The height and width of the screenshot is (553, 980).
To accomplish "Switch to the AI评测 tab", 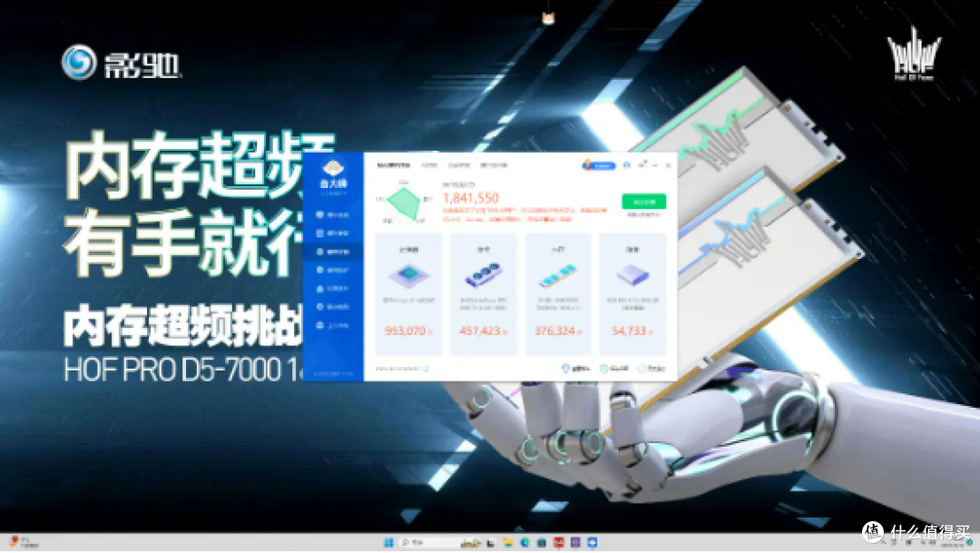I will 429,165.
